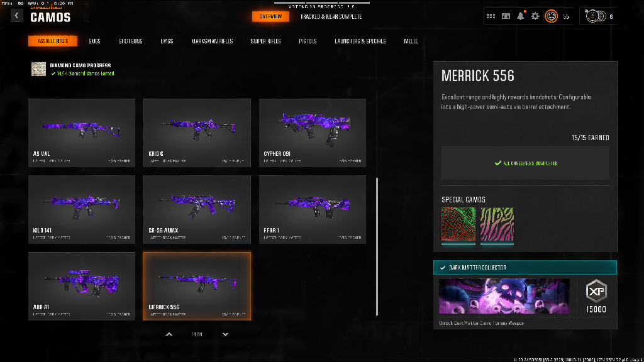Image resolution: width=644 pixels, height=362 pixels.
Task: Pick the pink-green zebra special camo
Action: click(x=497, y=224)
